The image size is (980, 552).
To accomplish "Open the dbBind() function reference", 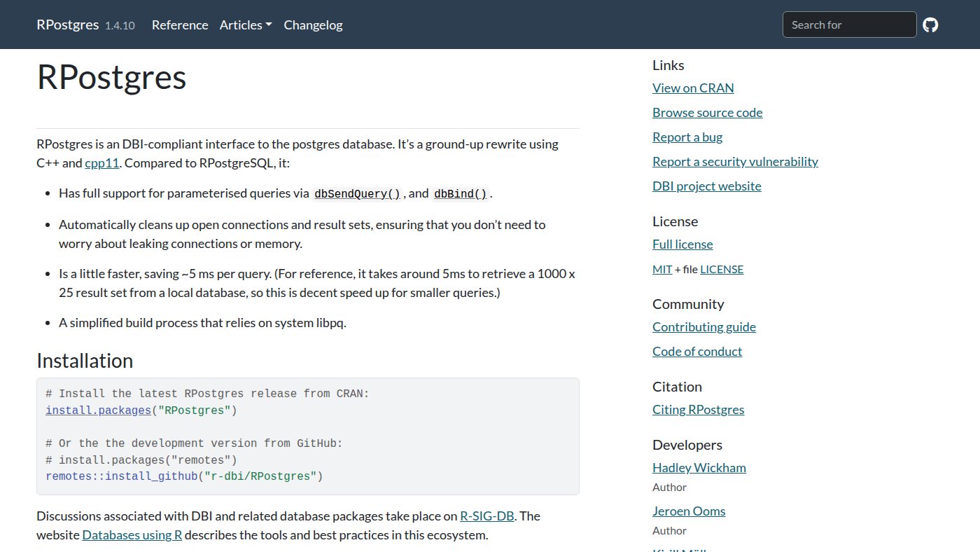I will click(x=461, y=194).
